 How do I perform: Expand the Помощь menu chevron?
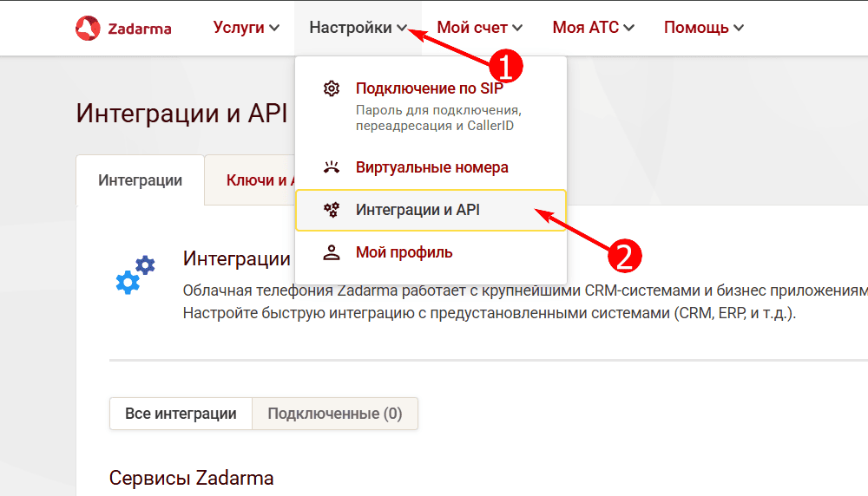pos(739,28)
